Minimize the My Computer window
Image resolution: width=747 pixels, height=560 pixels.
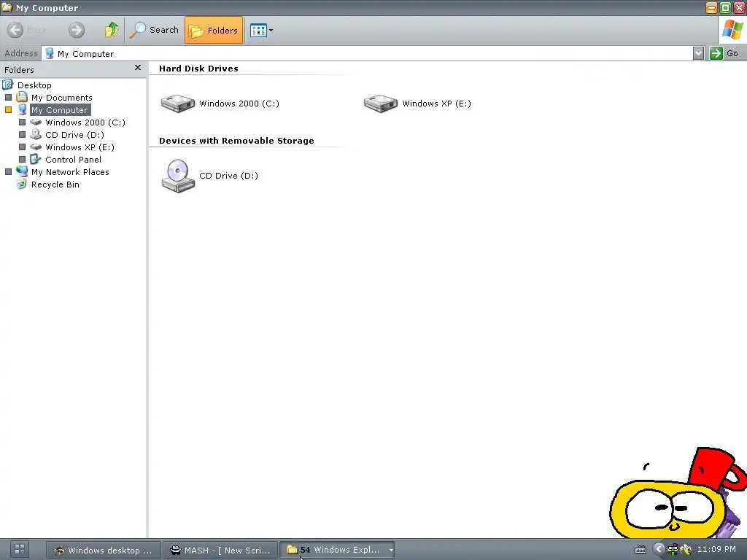(711, 7)
